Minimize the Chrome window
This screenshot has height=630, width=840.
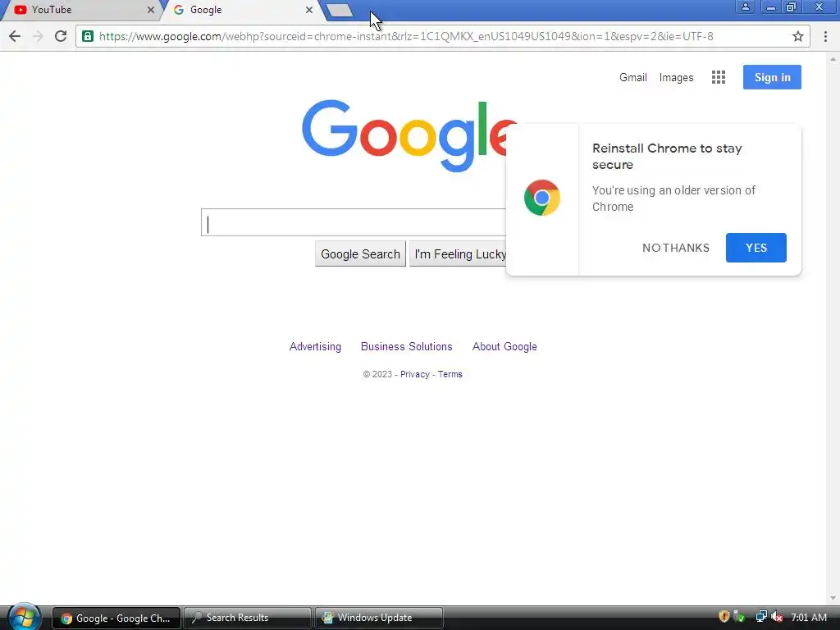771,7
